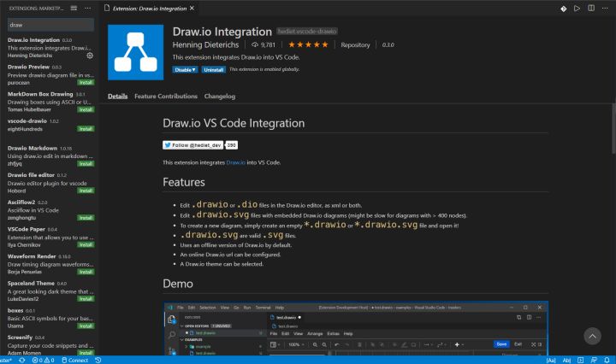Install the VSCode Paper extension

(86, 244)
